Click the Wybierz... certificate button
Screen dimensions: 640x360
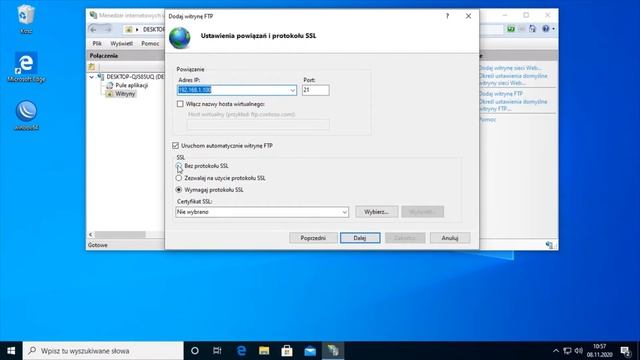pyautogui.click(x=376, y=212)
